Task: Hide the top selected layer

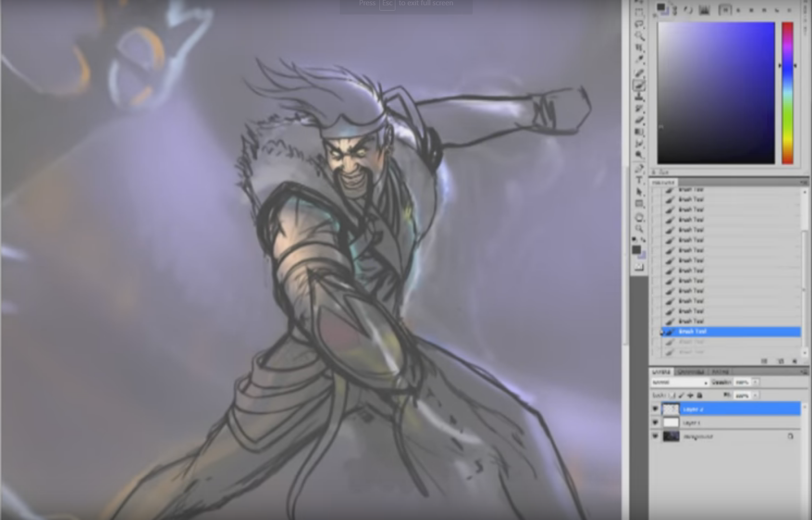Action: point(655,409)
